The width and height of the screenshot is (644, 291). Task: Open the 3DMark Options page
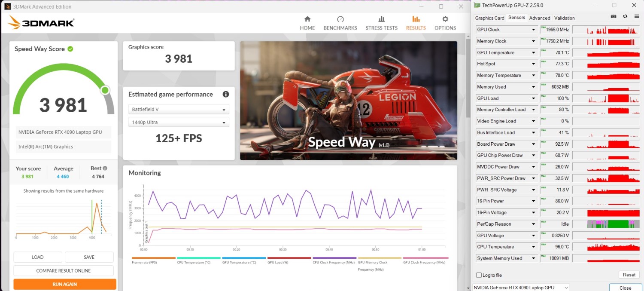445,23
